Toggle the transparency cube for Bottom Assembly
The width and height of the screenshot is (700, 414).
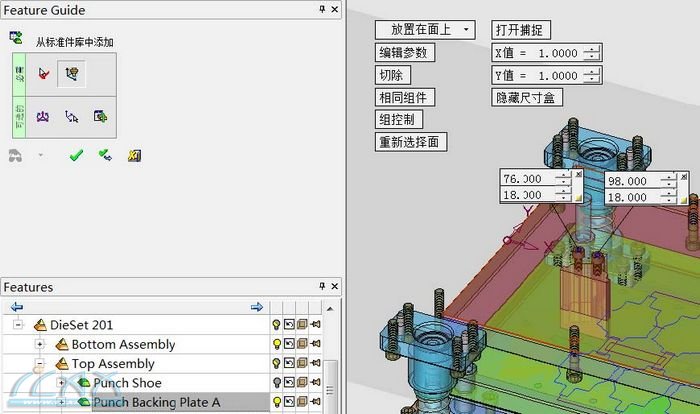click(x=302, y=343)
